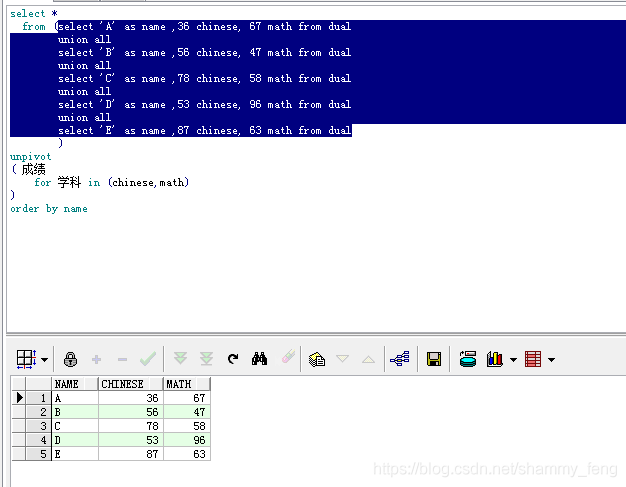Click the previous record down-triangle icon
This screenshot has height=487, width=626.
click(x=343, y=358)
